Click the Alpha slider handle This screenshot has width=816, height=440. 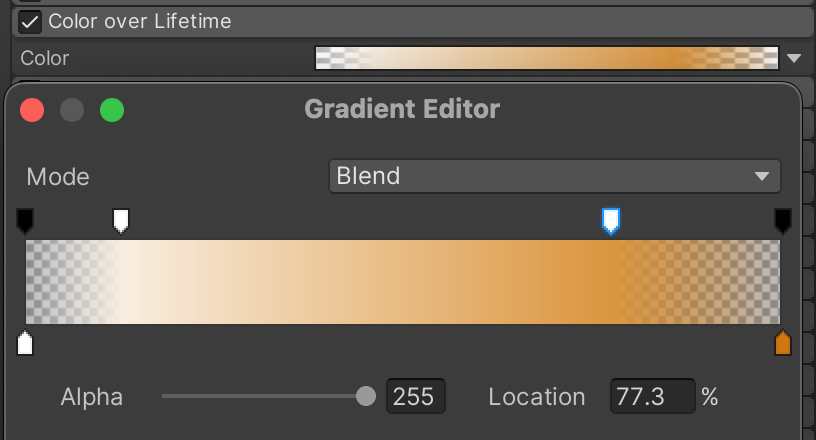click(366, 397)
